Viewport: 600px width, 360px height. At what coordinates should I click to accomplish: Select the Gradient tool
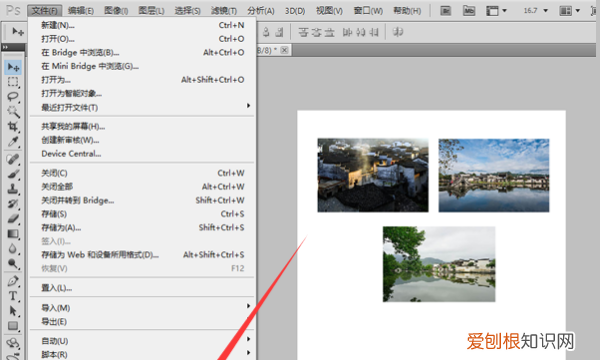[x=13, y=234]
